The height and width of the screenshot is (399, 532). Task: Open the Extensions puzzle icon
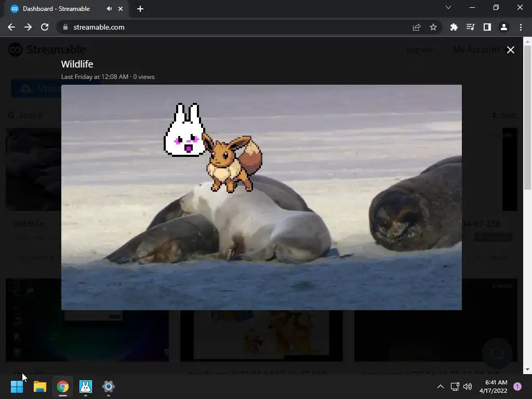click(454, 27)
